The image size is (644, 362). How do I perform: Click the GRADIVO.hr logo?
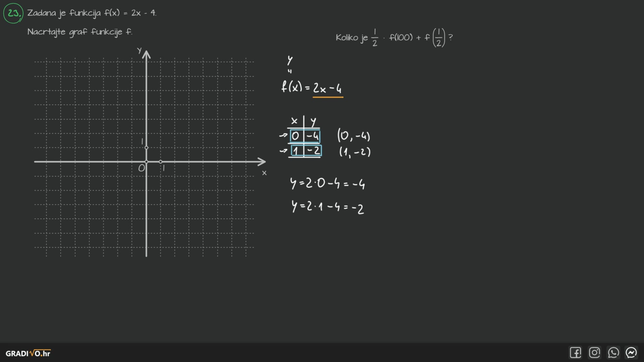[28, 353]
